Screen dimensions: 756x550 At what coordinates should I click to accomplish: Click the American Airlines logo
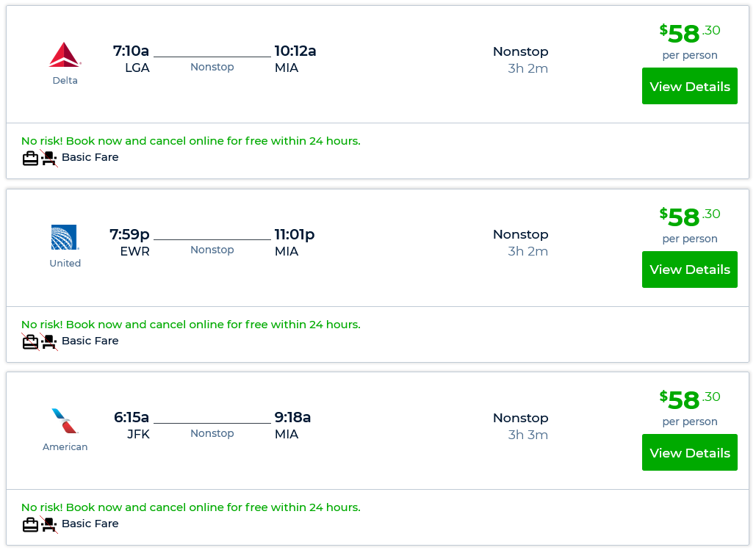coord(65,421)
